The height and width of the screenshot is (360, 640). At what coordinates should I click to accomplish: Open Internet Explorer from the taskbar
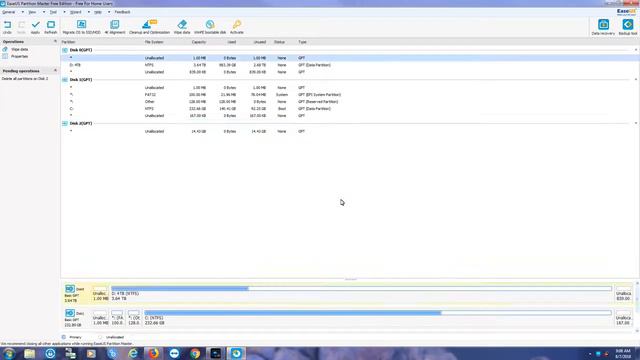133,353
